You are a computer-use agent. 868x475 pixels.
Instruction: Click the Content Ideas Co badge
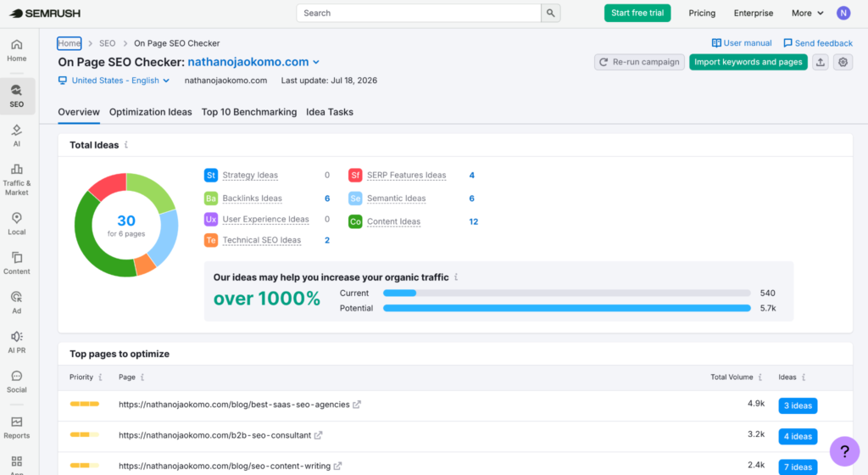coord(355,221)
